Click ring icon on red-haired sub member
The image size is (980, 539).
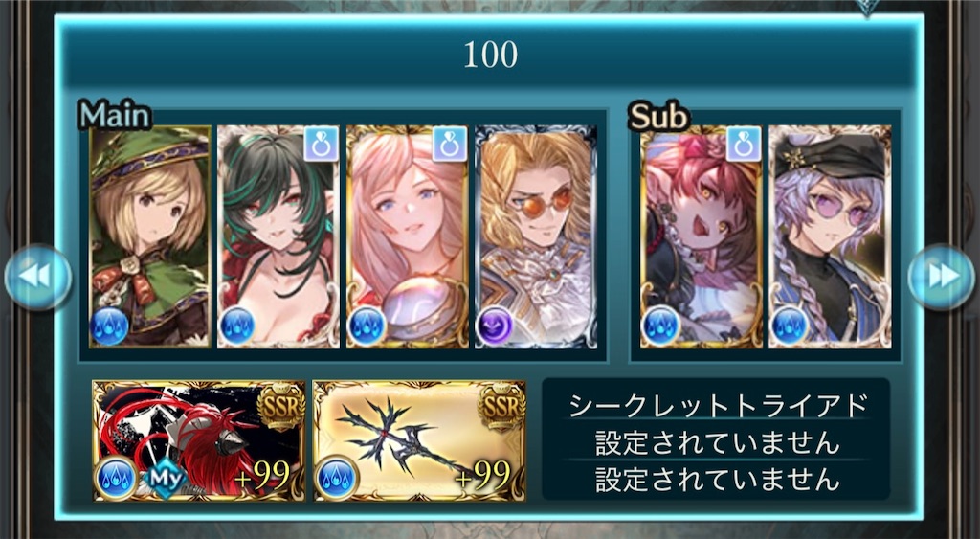pos(744,144)
